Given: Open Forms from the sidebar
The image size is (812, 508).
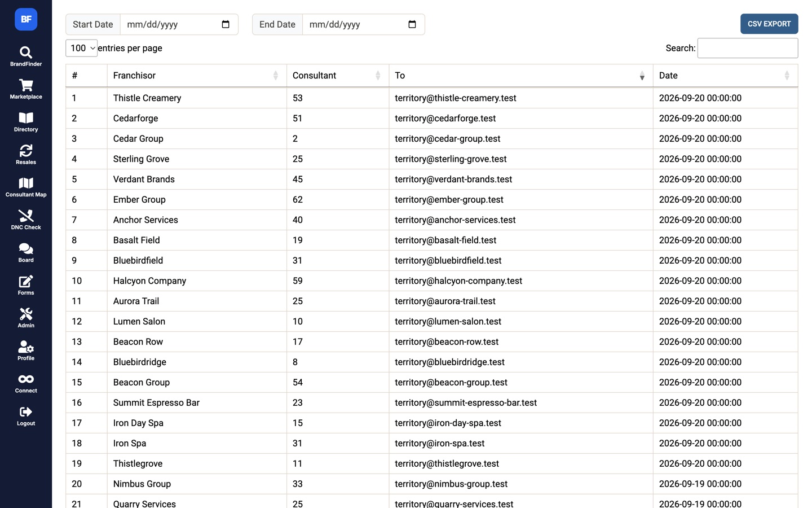Looking at the screenshot, I should pos(26,286).
